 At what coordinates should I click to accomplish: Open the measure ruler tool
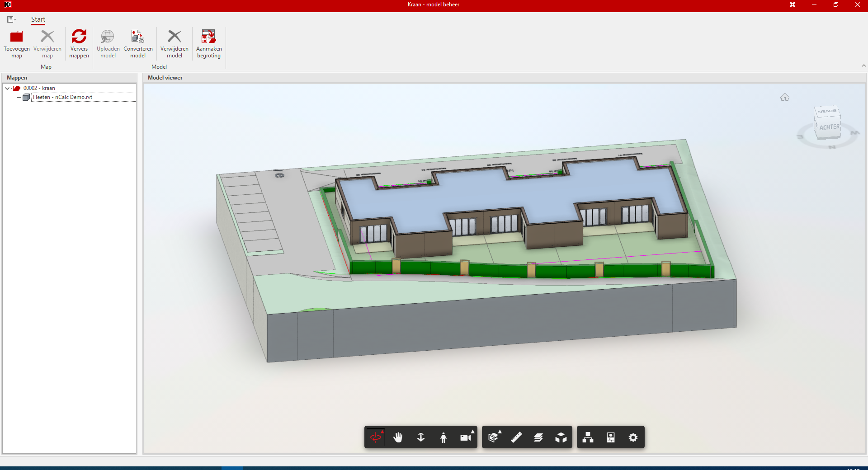516,437
